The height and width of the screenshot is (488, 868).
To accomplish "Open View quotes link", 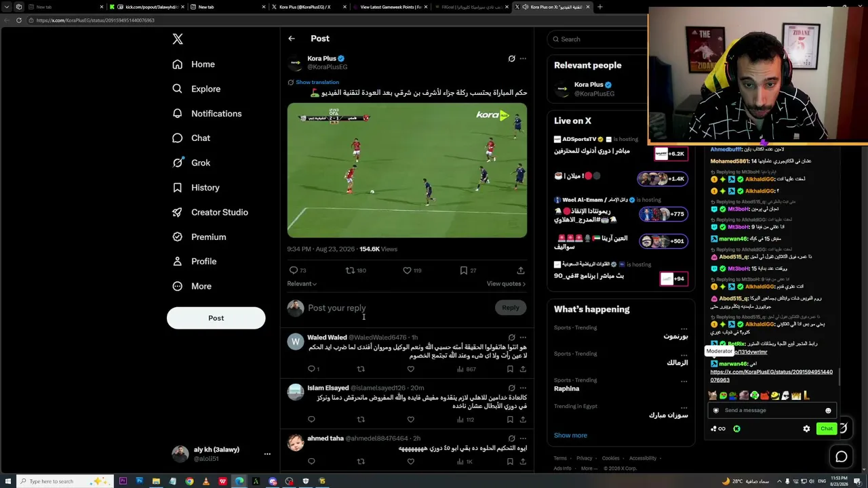I will (506, 284).
